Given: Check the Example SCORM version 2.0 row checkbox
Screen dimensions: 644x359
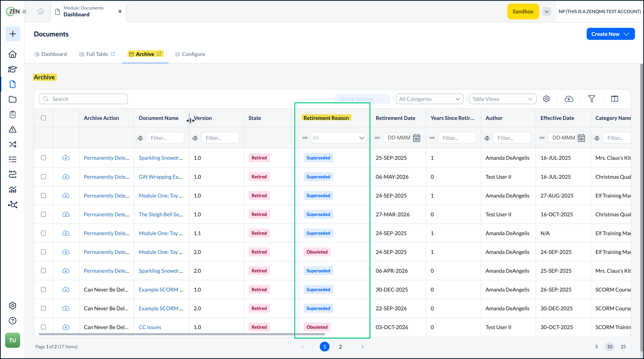Looking at the screenshot, I should pyautogui.click(x=43, y=308).
